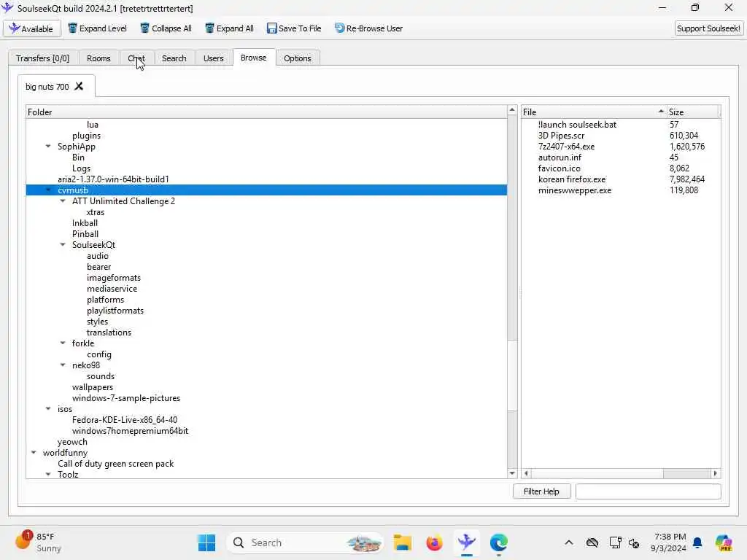Collapse ATT Unlimited Challenge 2 folder

63,201
